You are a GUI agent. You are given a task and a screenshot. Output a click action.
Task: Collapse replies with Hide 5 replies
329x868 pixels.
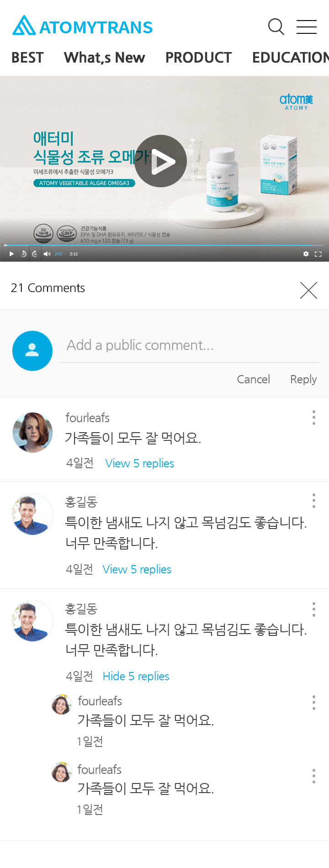(136, 676)
